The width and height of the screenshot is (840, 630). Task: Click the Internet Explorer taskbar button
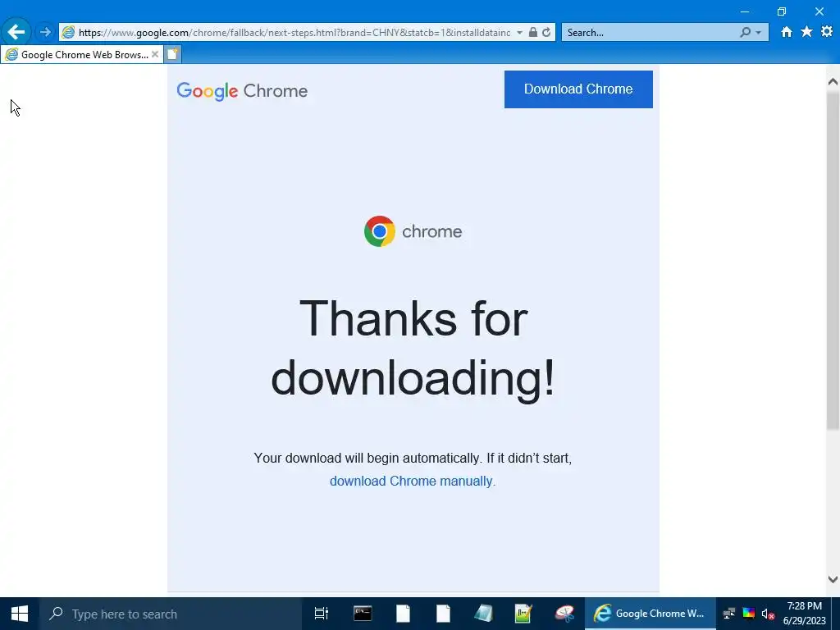650,614
